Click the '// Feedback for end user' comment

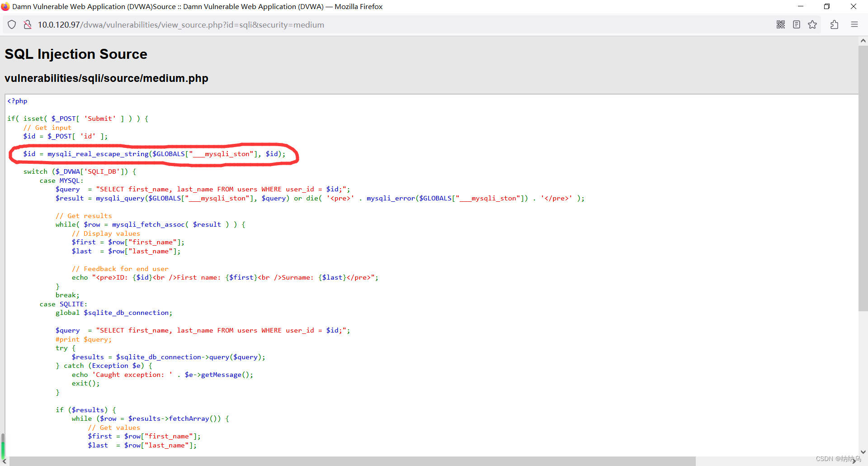tap(120, 269)
